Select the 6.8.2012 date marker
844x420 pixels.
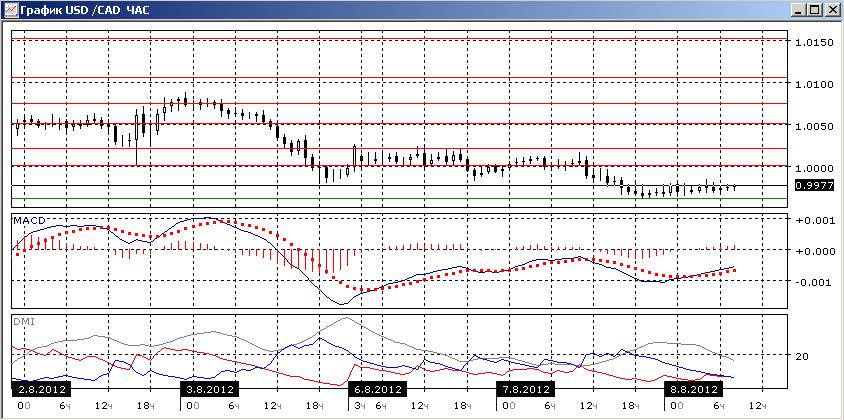click(x=377, y=389)
